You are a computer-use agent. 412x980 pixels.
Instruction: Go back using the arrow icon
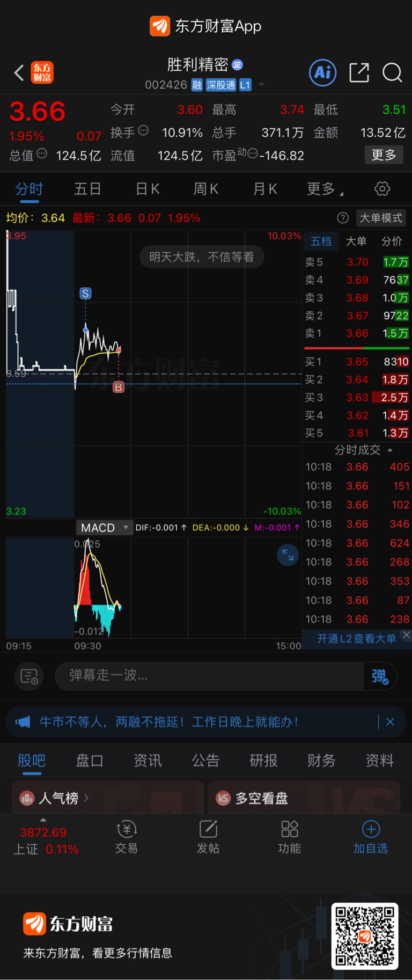click(x=19, y=72)
